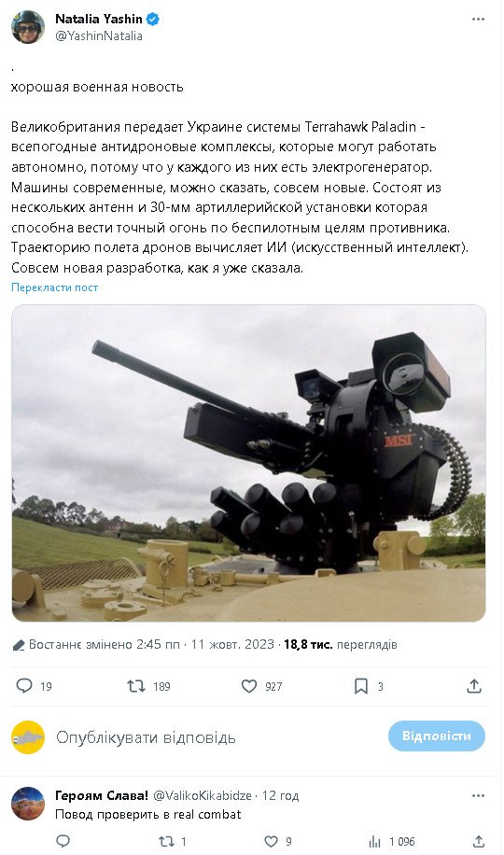This screenshot has width=504, height=855.
Task: Open the weapon turret photo
Action: point(248,463)
